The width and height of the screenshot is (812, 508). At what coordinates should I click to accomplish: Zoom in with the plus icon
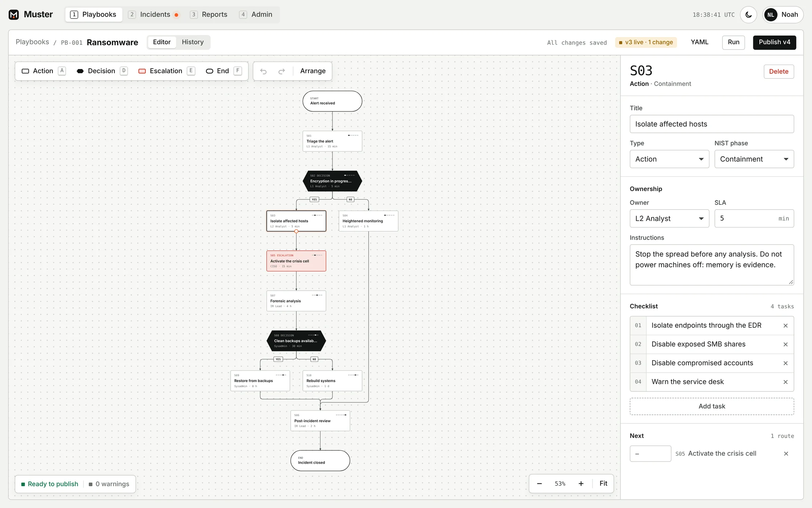(581, 484)
